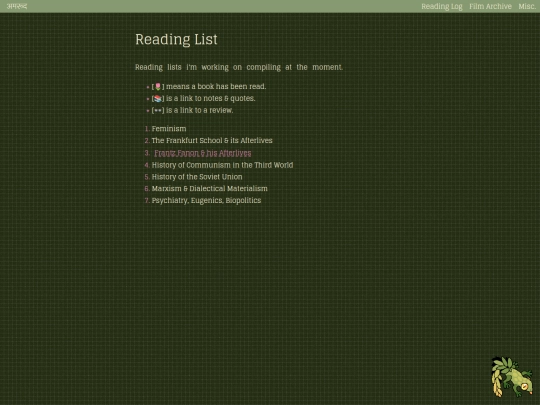
Task: Click the Reading List page heading
Action: click(x=176, y=39)
